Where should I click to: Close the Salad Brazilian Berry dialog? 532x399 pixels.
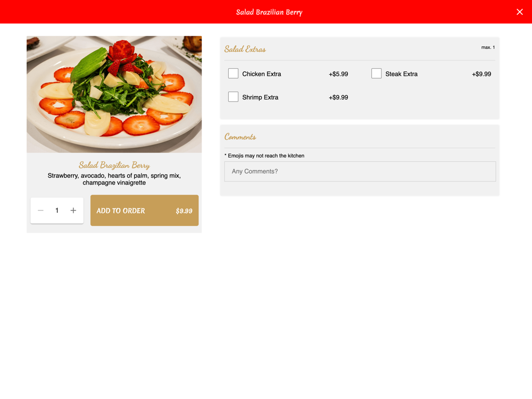[519, 12]
